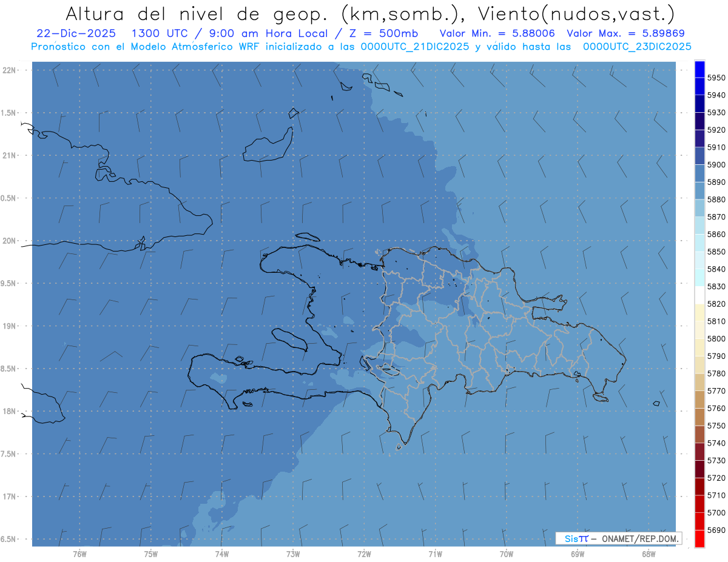Click the "5910" color bar label

pos(716,147)
